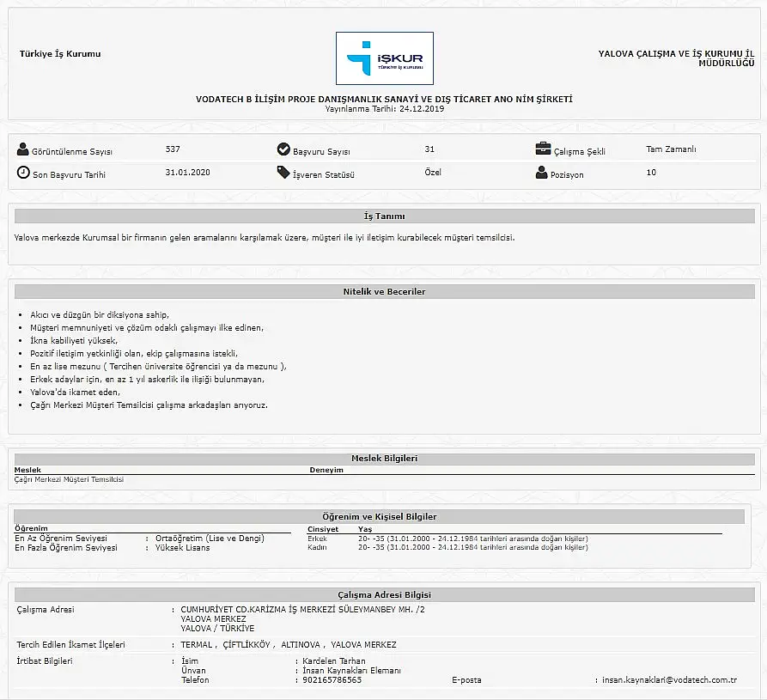Click the tag icon beside İşveren Statüsü
767x700 pixels.
[x=283, y=172]
